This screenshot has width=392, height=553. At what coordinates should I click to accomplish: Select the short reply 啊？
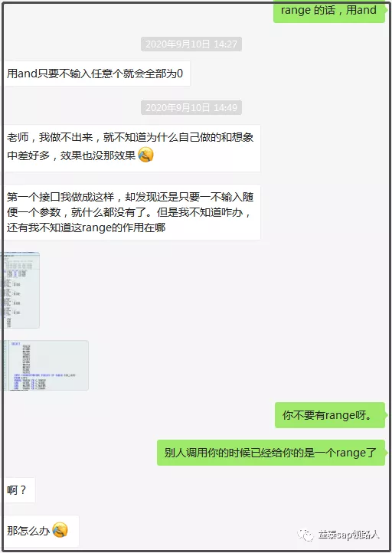tap(19, 490)
